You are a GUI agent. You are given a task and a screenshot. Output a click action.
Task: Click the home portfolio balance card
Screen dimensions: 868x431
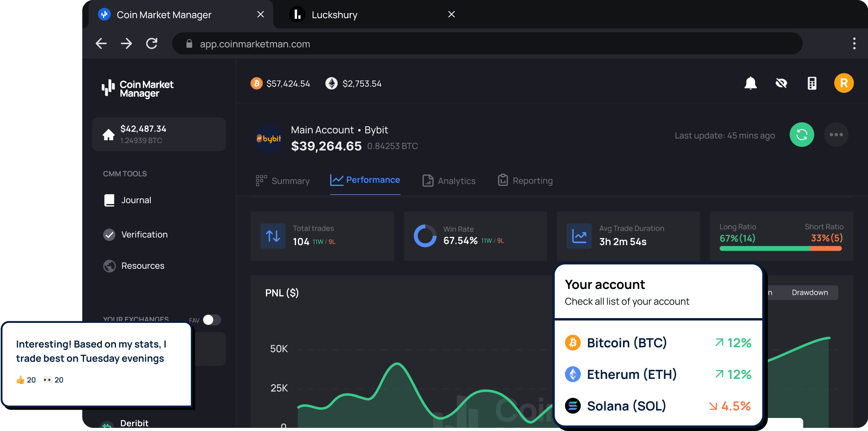coord(159,134)
